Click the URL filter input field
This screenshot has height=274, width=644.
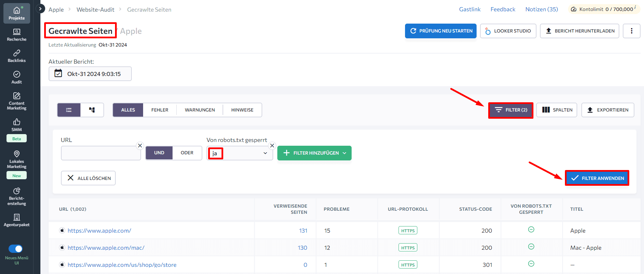coord(101,153)
